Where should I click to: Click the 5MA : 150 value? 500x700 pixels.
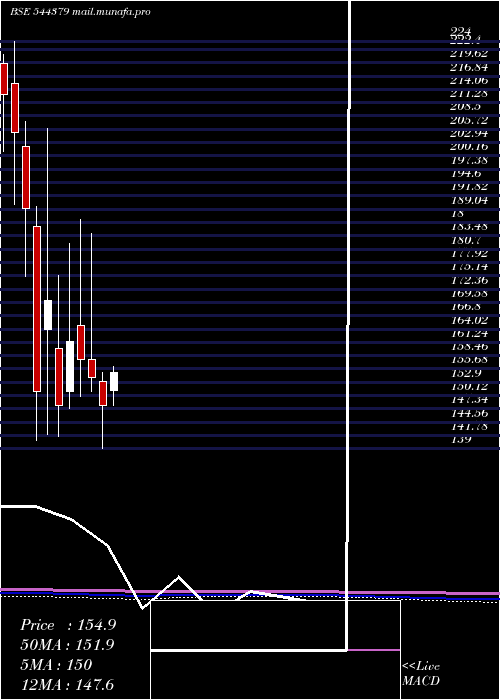[56, 665]
